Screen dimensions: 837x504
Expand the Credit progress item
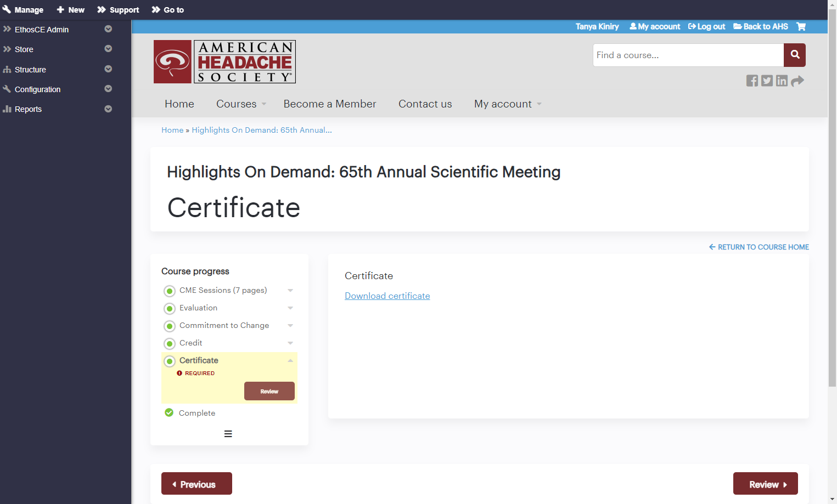click(290, 343)
